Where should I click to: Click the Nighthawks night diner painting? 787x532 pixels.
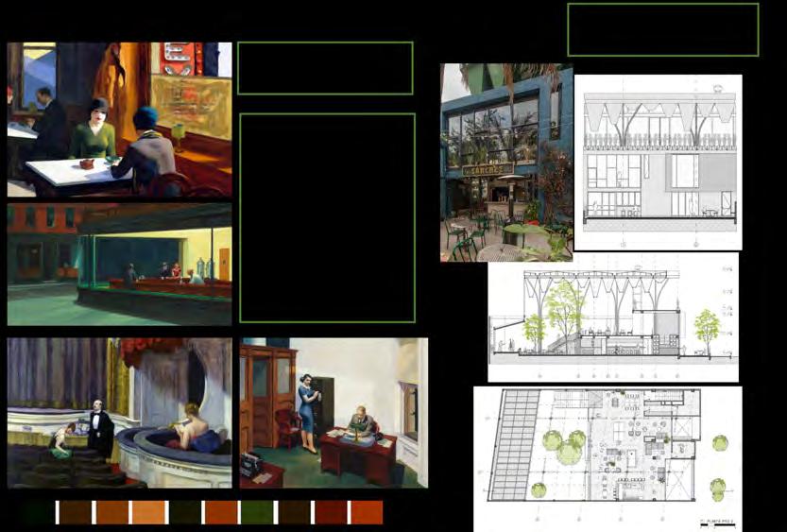coord(119,264)
